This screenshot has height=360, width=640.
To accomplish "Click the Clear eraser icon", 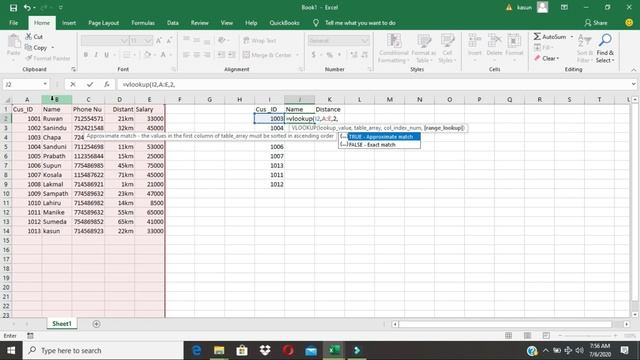I will [x=537, y=58].
